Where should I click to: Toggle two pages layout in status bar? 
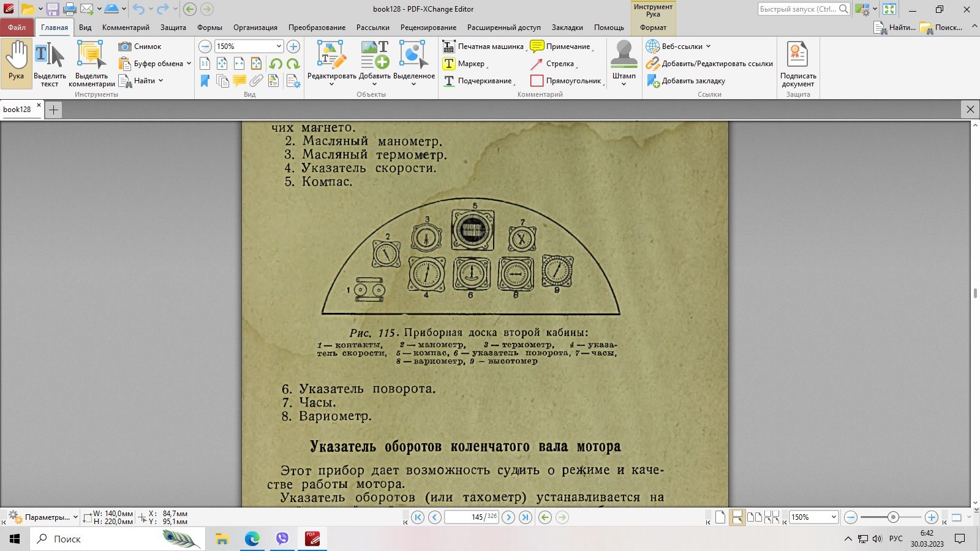point(755,517)
